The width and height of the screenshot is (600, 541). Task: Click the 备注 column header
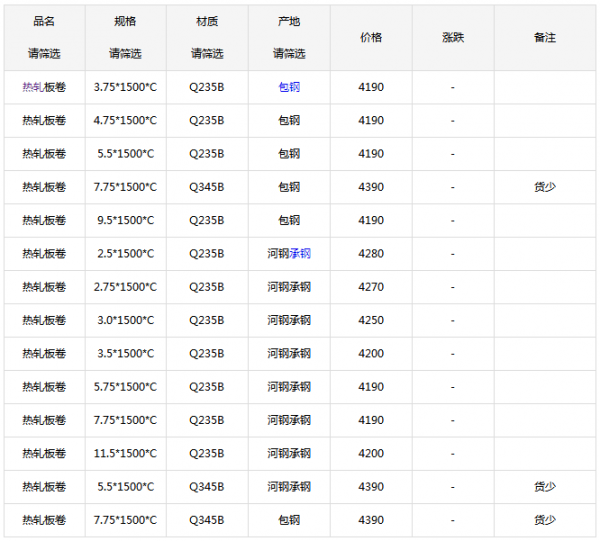tap(545, 37)
